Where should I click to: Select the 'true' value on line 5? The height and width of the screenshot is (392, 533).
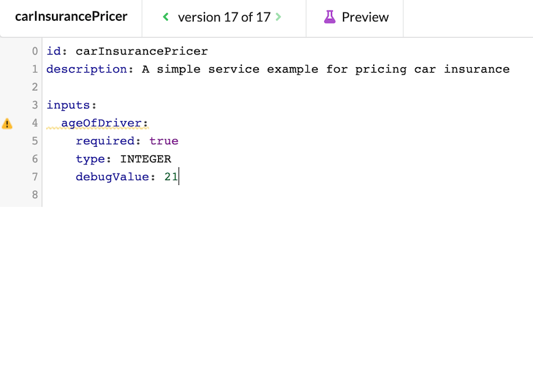click(x=164, y=140)
